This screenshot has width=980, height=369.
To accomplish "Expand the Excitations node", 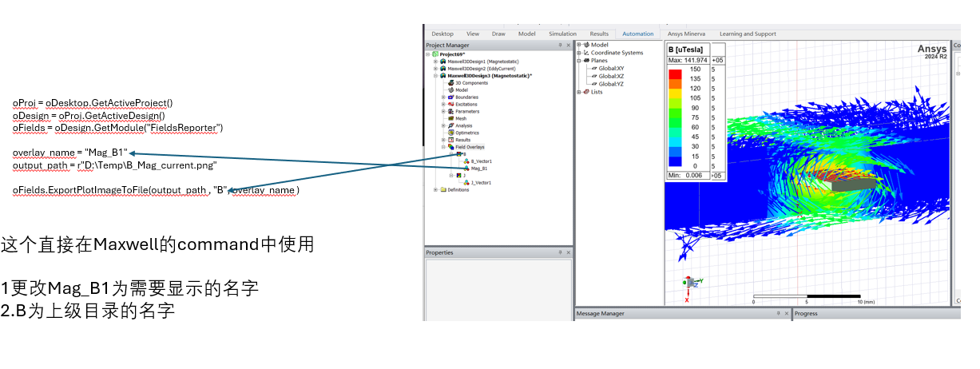I will click(443, 104).
